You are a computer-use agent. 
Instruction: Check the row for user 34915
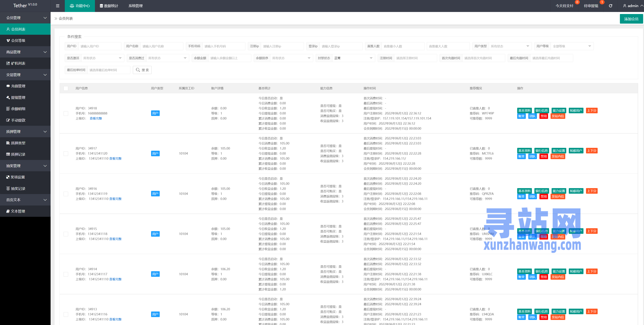(x=66, y=234)
